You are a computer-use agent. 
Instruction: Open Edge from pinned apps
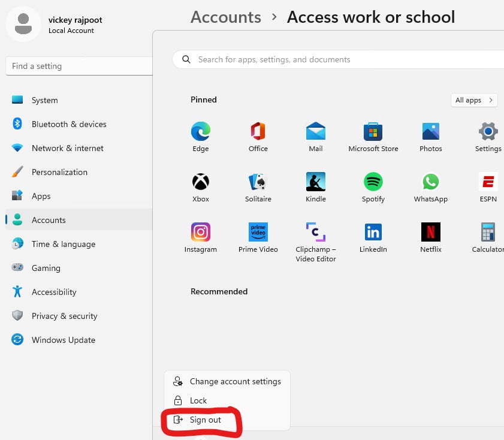point(201,131)
